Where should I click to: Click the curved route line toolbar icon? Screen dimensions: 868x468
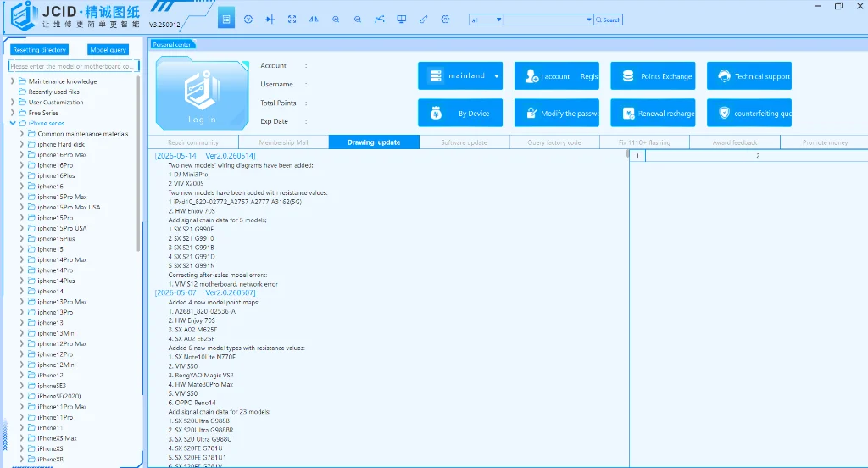tap(379, 19)
